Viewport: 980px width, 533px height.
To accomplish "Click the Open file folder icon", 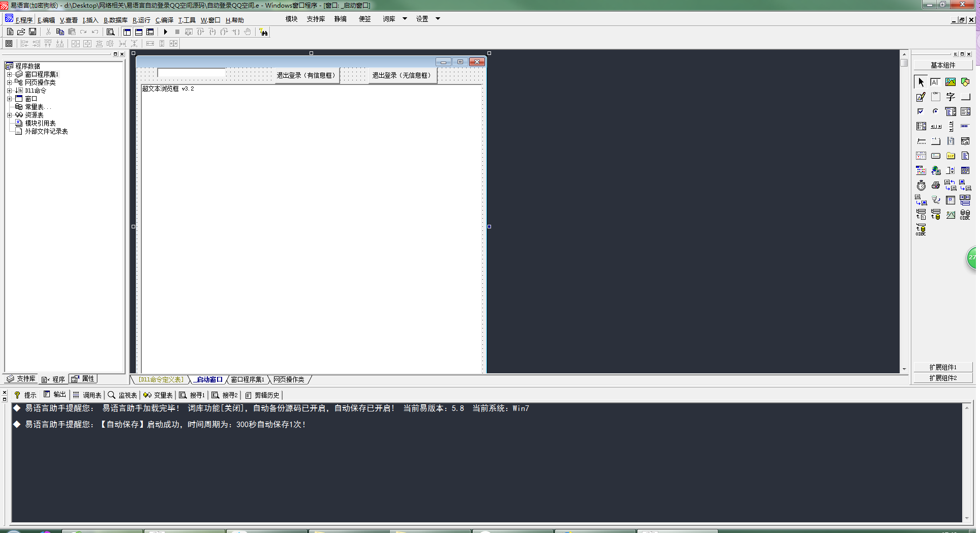I will coord(21,32).
